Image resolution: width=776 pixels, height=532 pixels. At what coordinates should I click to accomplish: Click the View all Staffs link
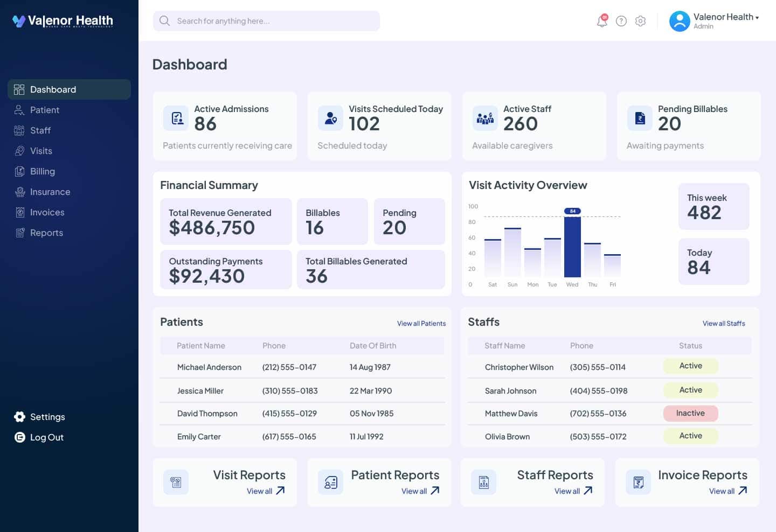[724, 324]
